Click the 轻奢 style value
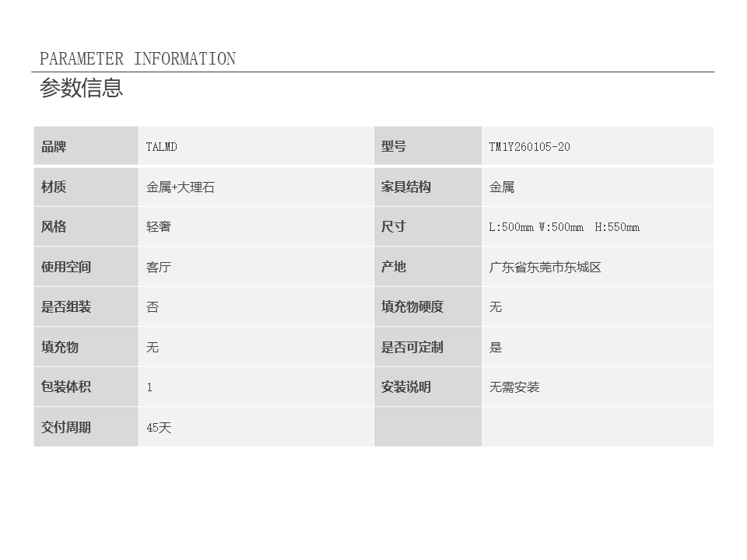This screenshot has width=747, height=560. click(x=159, y=227)
